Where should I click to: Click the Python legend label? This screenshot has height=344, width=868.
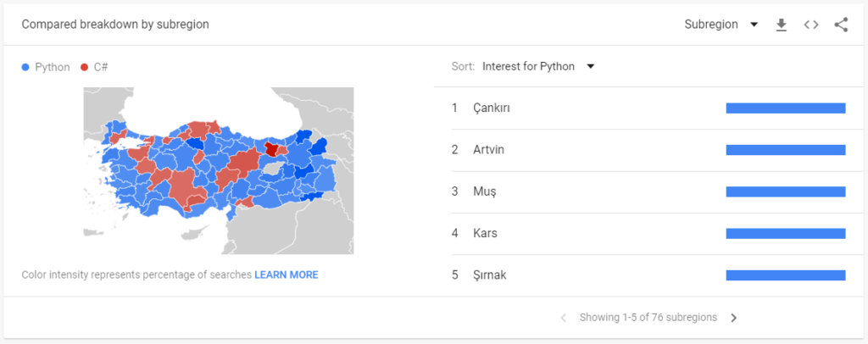coord(53,68)
